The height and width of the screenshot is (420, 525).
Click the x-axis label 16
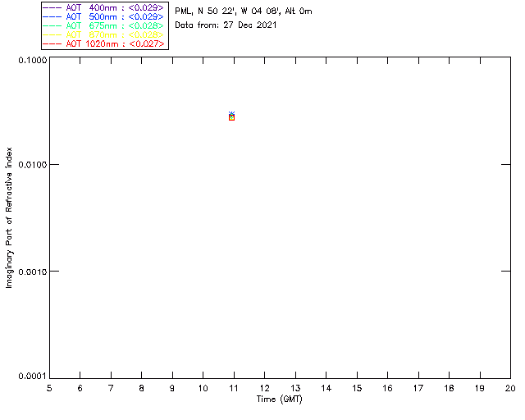click(x=387, y=388)
